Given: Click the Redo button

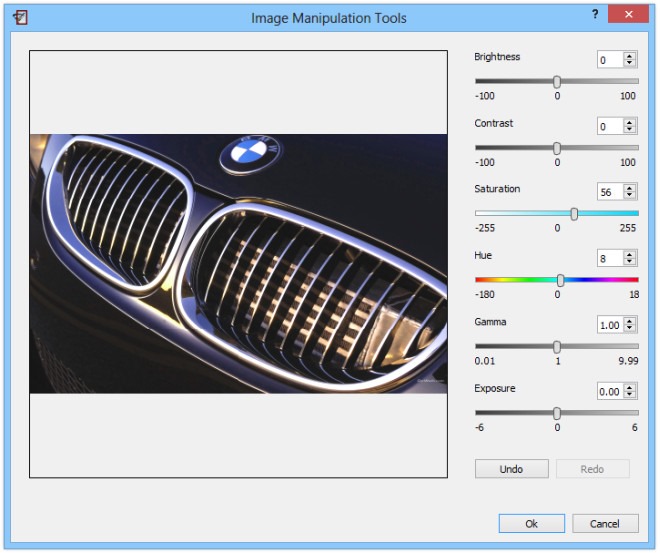Looking at the screenshot, I should [x=593, y=469].
